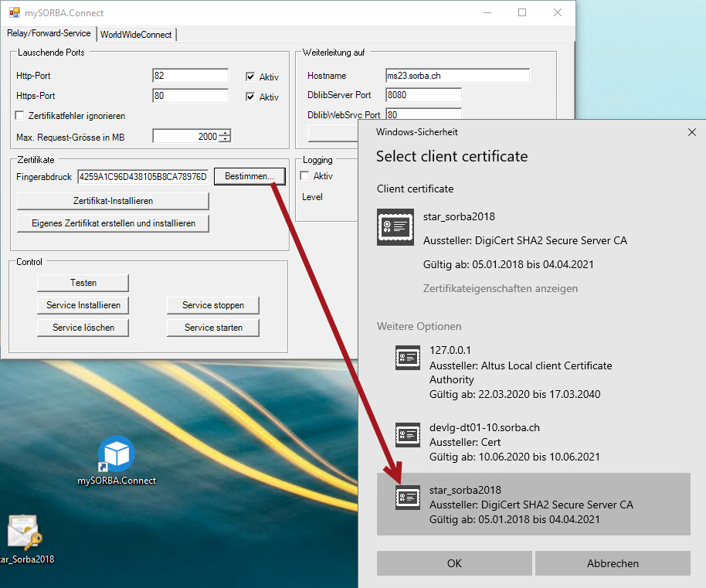Click Gültig ab: 22.03.2020 bis 17.03.2040 text
706x588 pixels.
coord(514,394)
